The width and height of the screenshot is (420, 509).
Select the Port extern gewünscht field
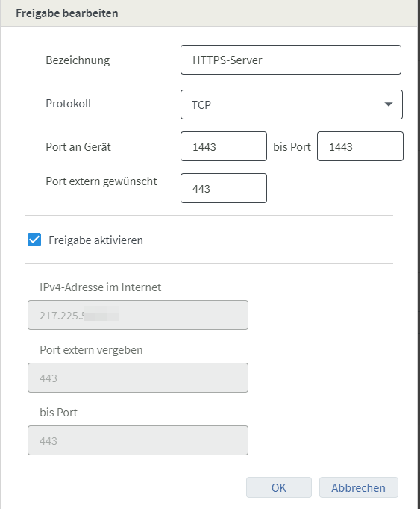pos(224,188)
